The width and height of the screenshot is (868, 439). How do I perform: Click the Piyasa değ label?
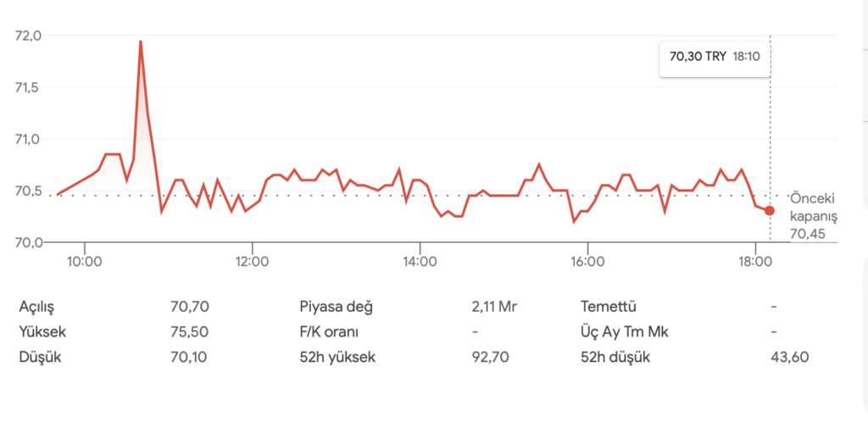click(x=337, y=307)
